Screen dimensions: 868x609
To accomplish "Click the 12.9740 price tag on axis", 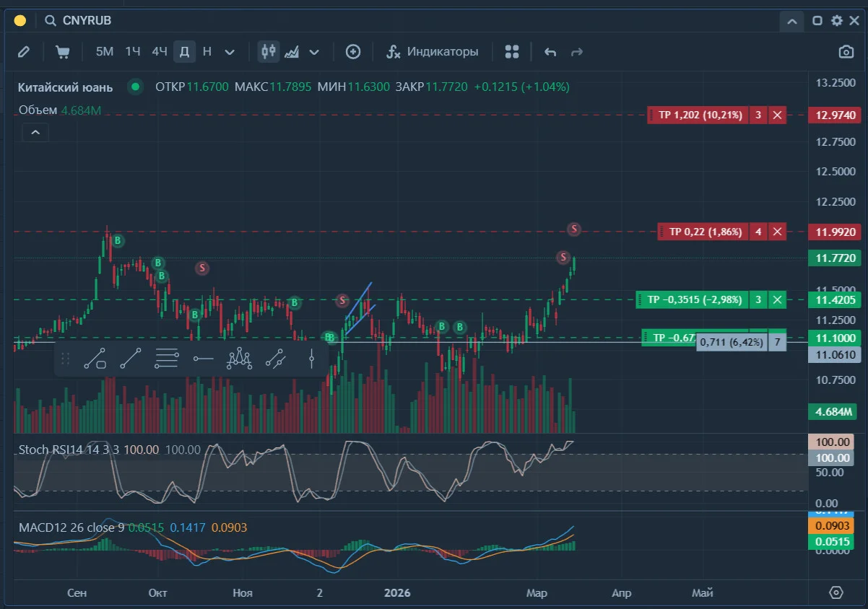I will coord(835,115).
